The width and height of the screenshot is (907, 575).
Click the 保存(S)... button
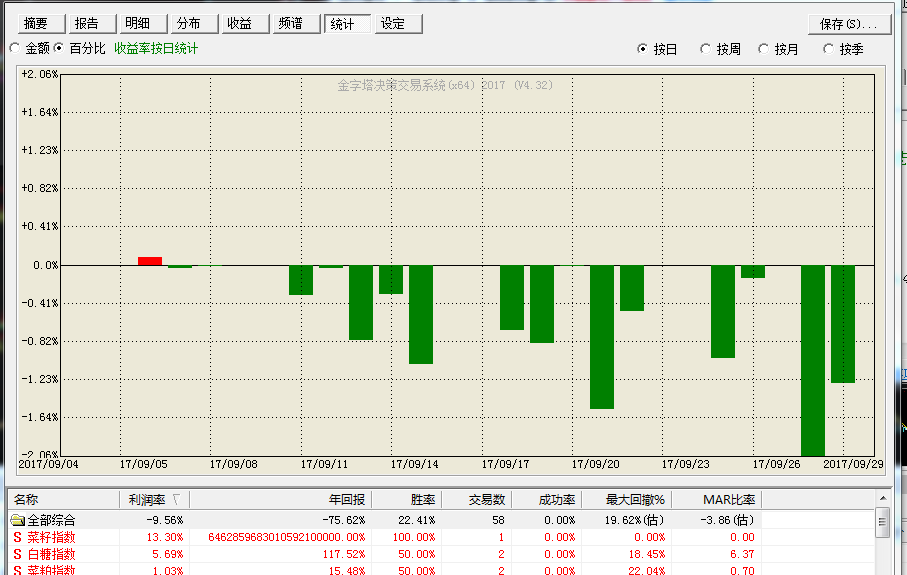click(848, 25)
